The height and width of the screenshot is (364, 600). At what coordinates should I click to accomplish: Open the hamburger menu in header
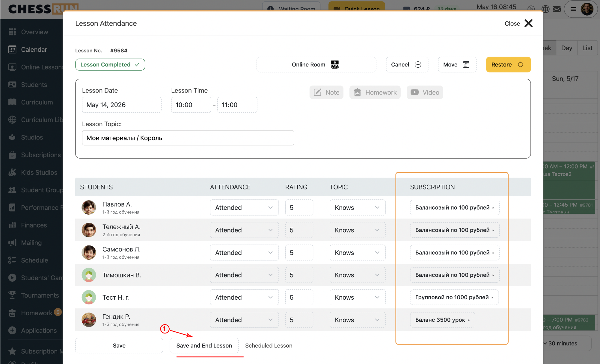click(573, 9)
